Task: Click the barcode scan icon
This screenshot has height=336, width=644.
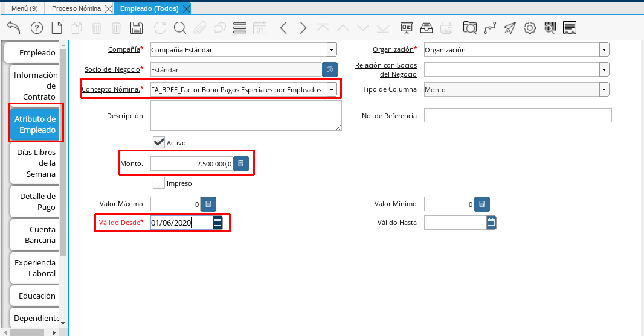Action: click(550, 28)
